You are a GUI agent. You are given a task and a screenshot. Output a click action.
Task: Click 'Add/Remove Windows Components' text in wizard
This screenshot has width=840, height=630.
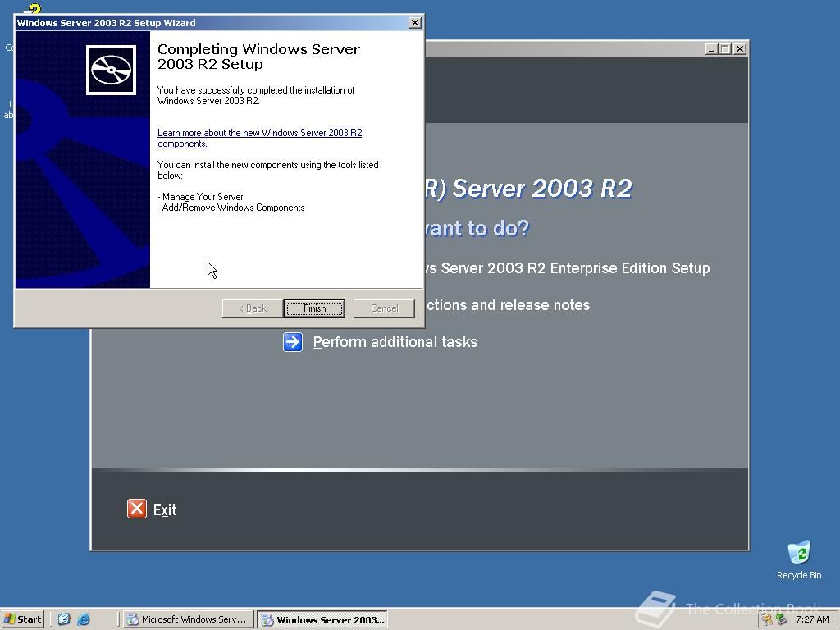(x=233, y=208)
